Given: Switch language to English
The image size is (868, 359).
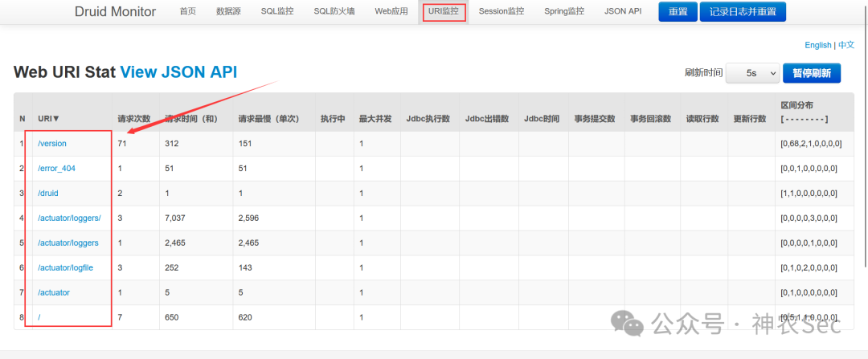Looking at the screenshot, I should pyautogui.click(x=818, y=45).
